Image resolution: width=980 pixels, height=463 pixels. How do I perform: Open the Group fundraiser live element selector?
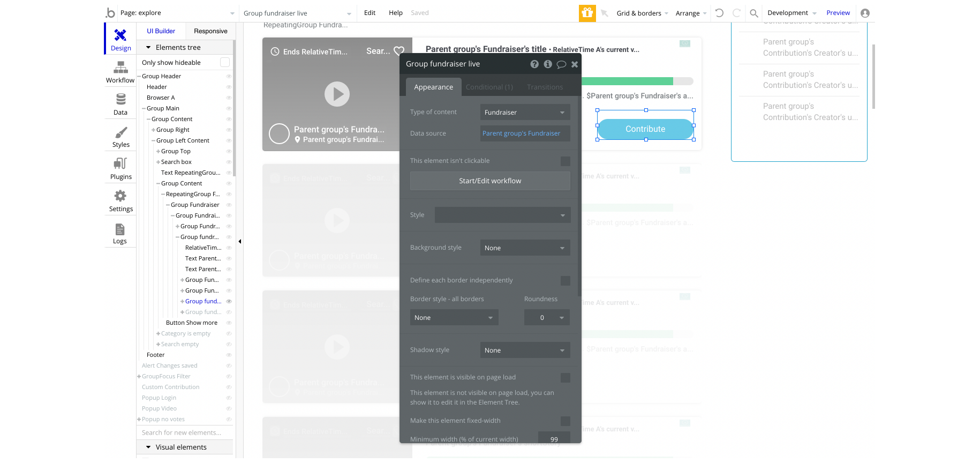pyautogui.click(x=297, y=13)
